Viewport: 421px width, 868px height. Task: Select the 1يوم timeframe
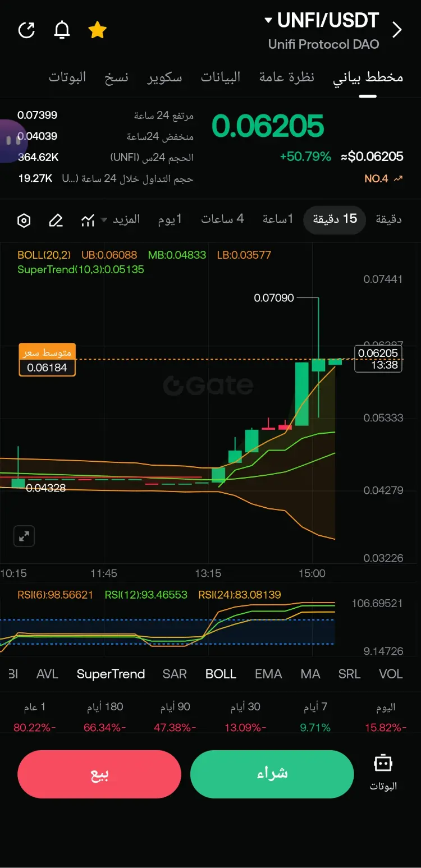170,219
